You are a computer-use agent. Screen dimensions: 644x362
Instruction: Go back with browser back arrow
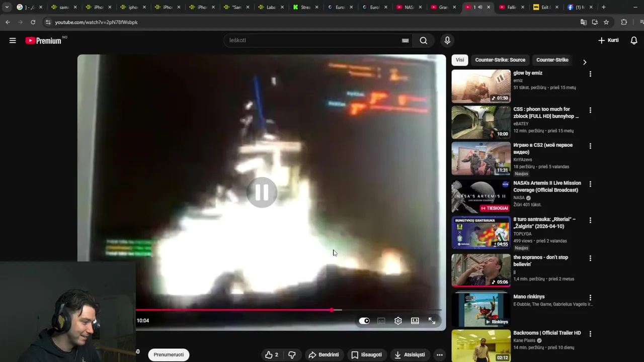point(8,22)
